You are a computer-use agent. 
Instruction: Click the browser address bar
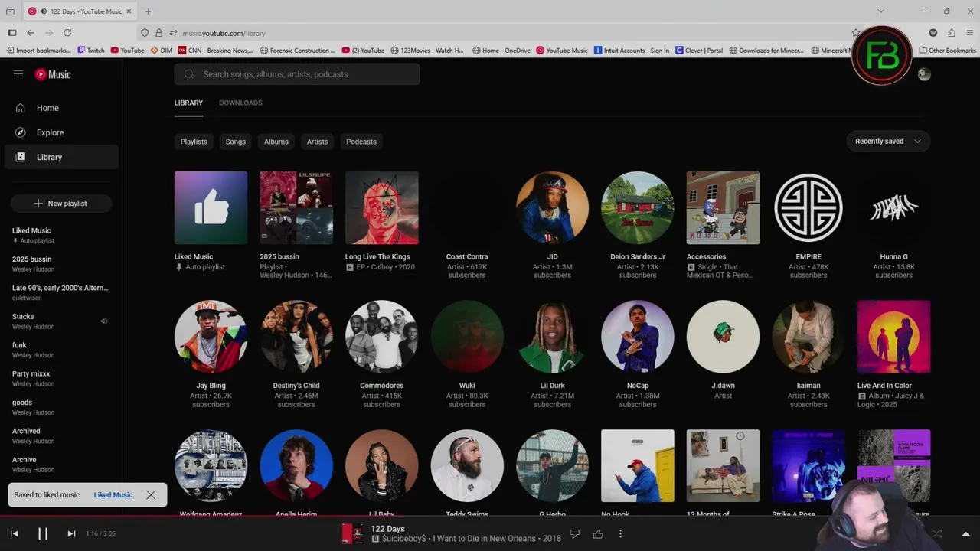[x=490, y=33]
